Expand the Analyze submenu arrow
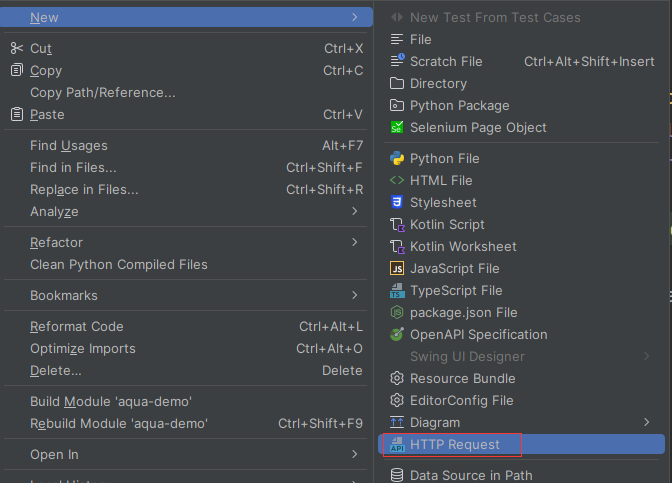 click(x=354, y=211)
